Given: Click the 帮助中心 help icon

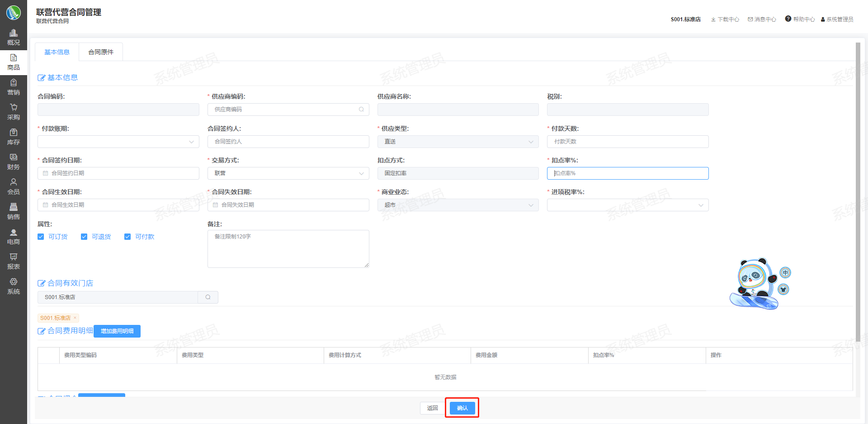Looking at the screenshot, I should (788, 19).
